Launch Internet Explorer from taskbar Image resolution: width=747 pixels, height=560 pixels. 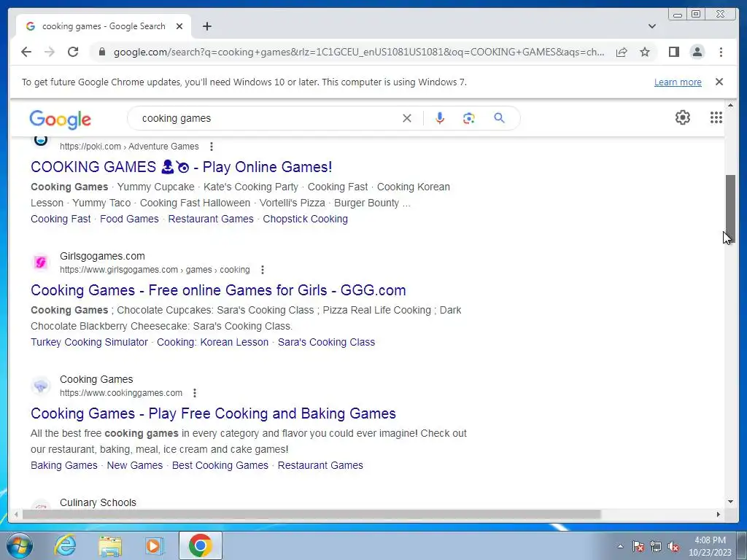[65, 545]
